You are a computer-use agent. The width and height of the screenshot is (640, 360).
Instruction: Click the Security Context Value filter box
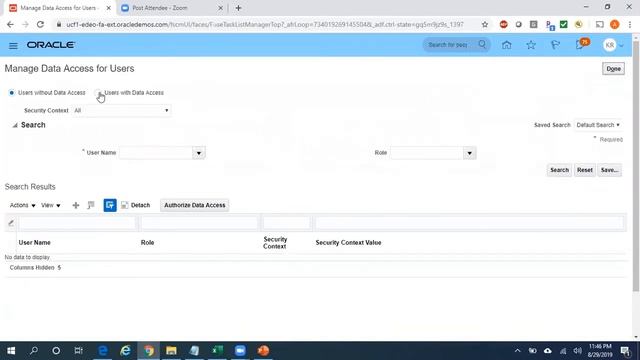coord(469,223)
